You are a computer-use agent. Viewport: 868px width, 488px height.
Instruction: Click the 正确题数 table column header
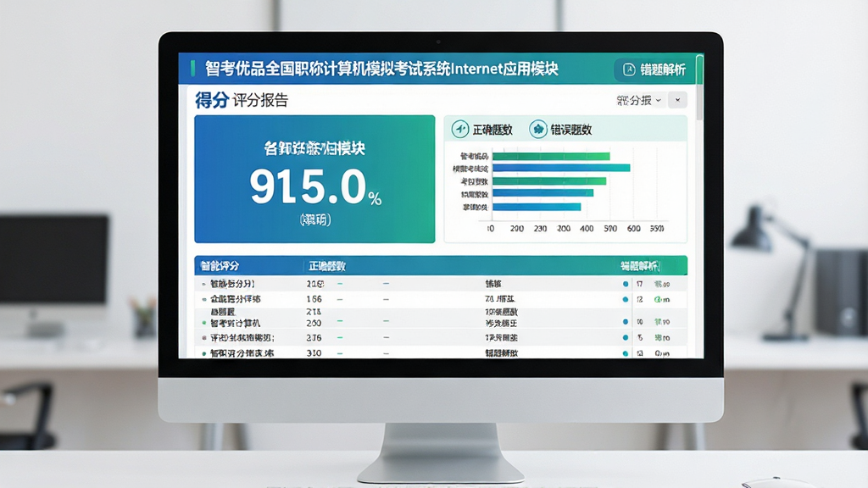327,266
